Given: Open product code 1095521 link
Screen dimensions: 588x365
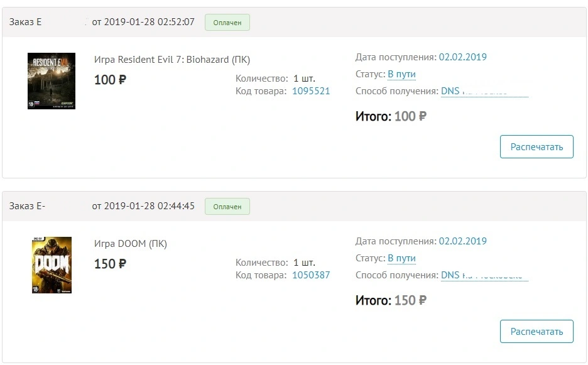Looking at the screenshot, I should click(311, 91).
